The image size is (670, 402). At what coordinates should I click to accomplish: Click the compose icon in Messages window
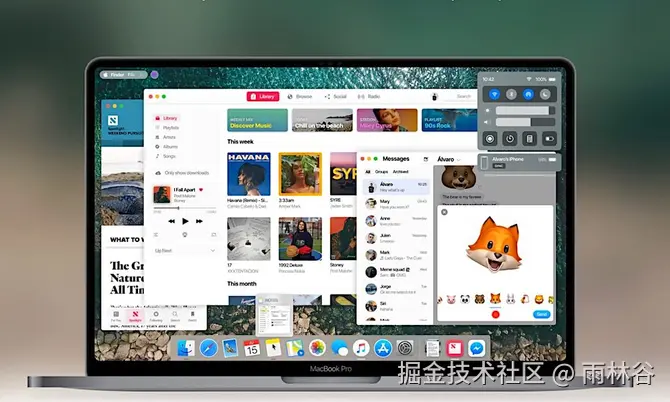(x=426, y=159)
